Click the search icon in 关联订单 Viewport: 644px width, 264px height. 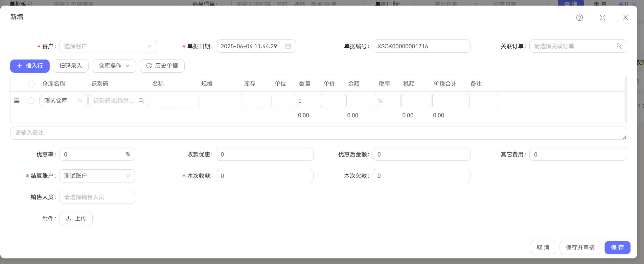[619, 46]
